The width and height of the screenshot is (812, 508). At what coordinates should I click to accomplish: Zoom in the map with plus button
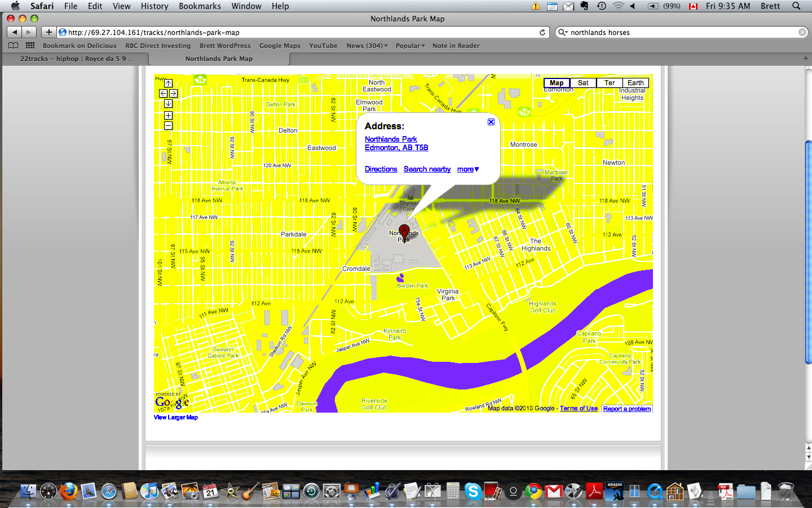pyautogui.click(x=168, y=115)
